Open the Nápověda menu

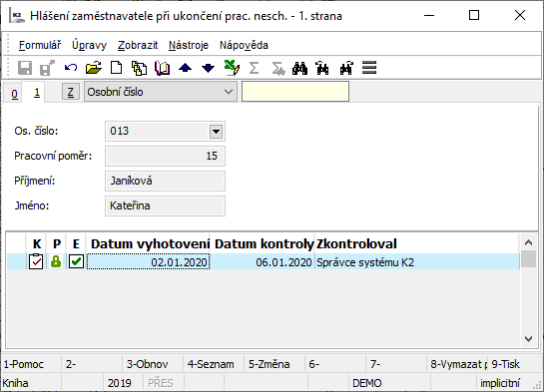[244, 45]
